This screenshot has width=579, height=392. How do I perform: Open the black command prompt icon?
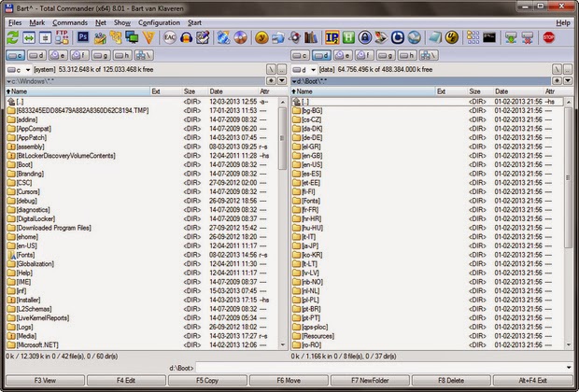[489, 37]
